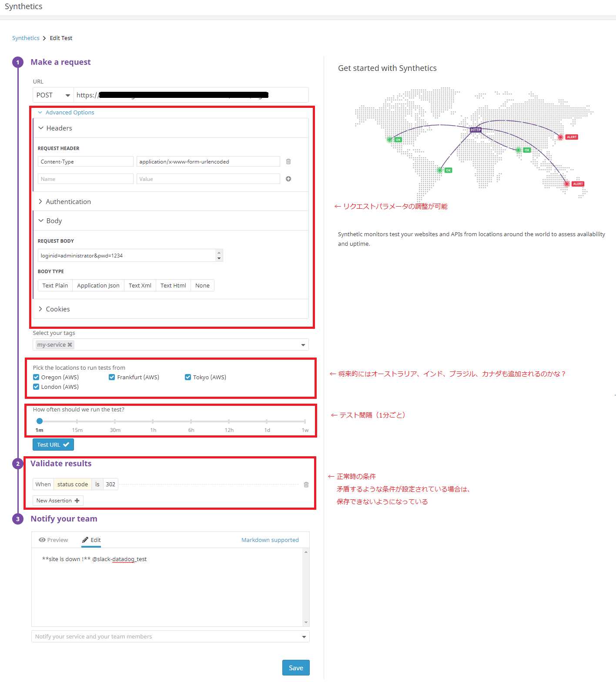This screenshot has height=682, width=616.
Task: Click the empty header Name field
Action: [86, 179]
